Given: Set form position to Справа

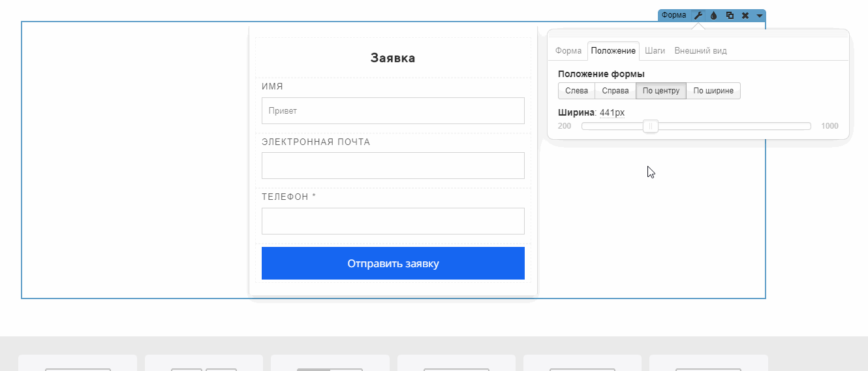Looking at the screenshot, I should click(615, 91).
